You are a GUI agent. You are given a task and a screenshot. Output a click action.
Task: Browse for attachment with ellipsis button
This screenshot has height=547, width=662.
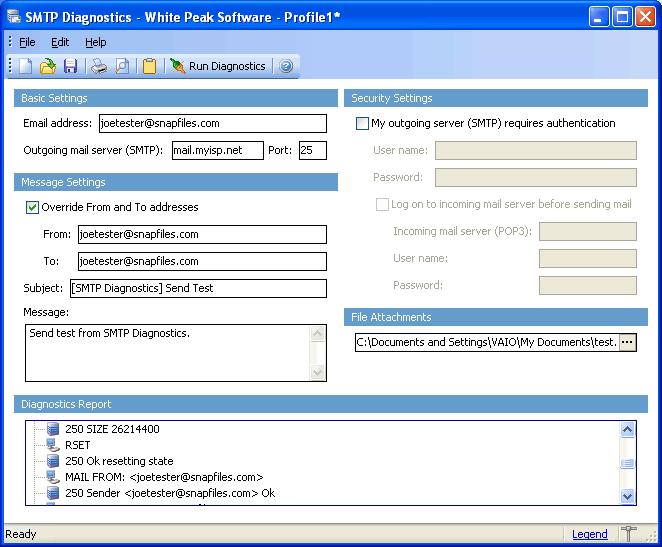coord(627,342)
